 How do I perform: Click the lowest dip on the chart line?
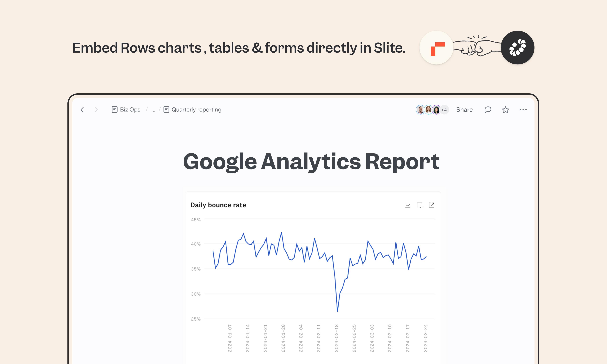click(337, 311)
